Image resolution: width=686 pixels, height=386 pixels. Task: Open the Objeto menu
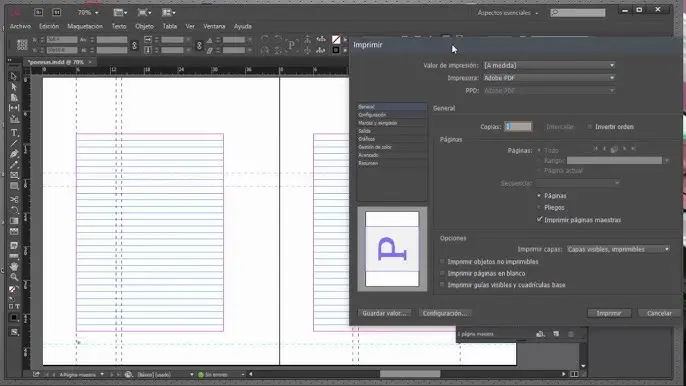click(x=144, y=26)
